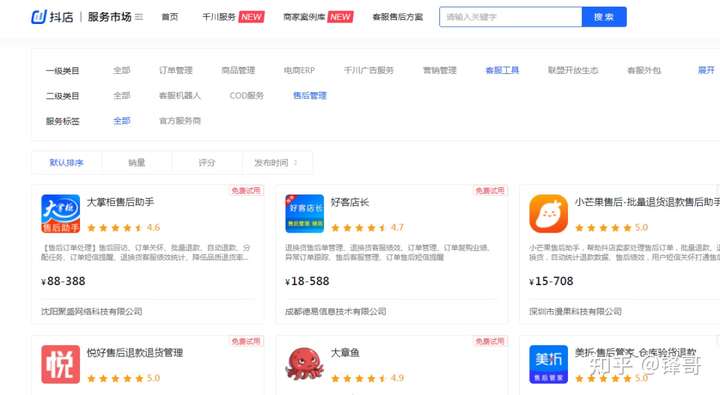Select 全部 in 一级类目 row

click(122, 70)
